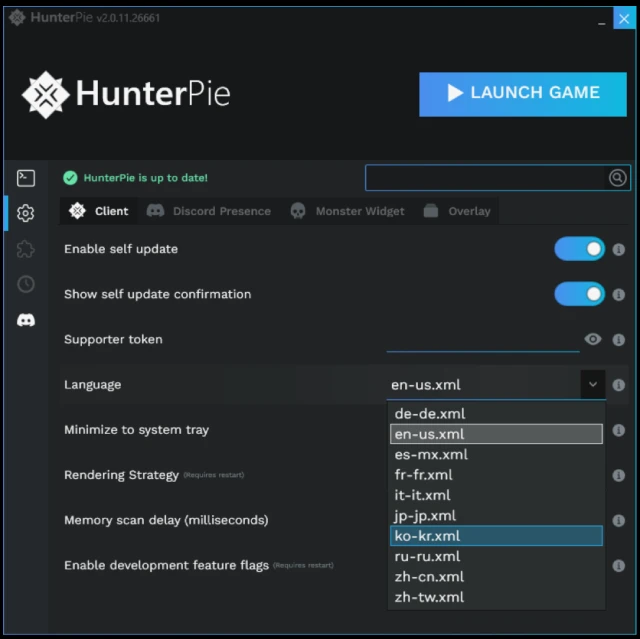
Task: Switch to the Monster Widget tab
Action: tap(347, 211)
